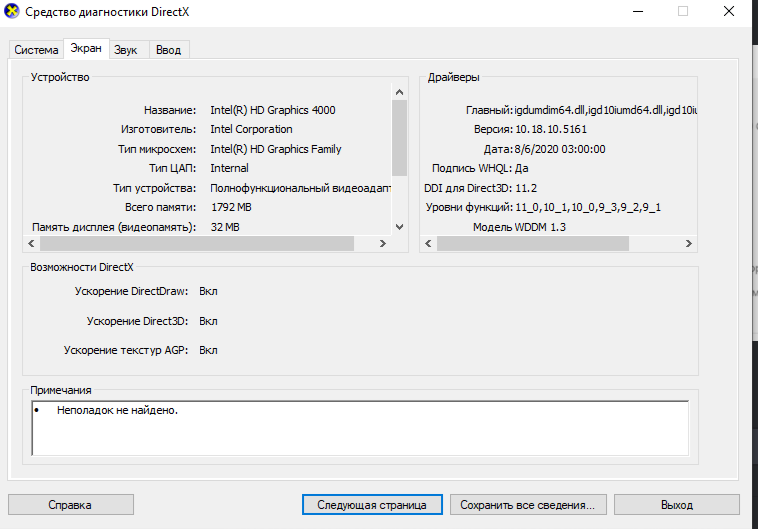Click Устройство panel scroll right arrow

[383, 243]
